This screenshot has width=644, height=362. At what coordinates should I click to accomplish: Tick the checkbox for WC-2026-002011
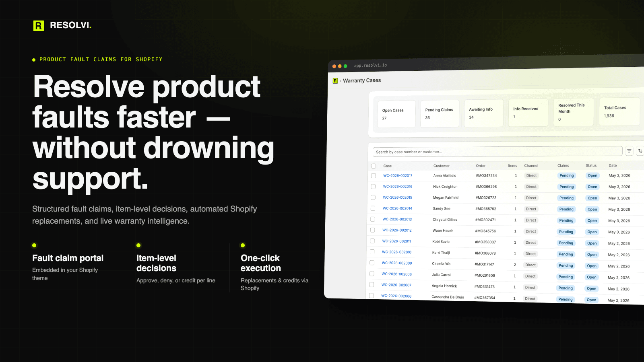click(x=372, y=241)
